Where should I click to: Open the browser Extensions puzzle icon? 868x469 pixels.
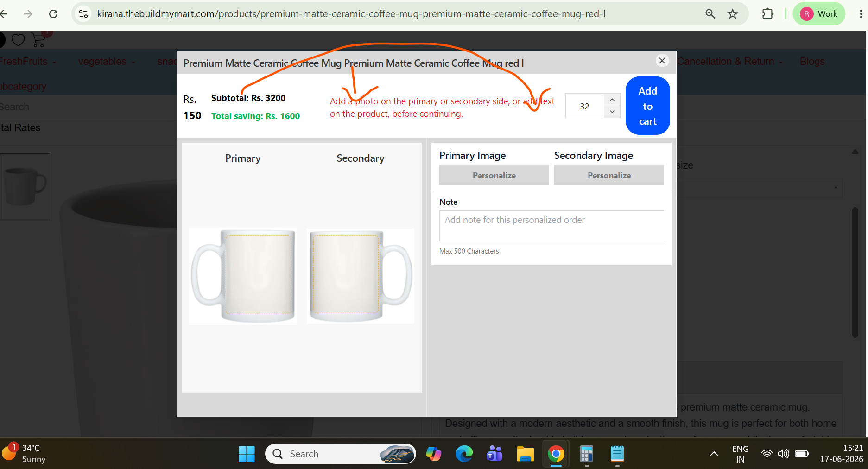point(768,14)
